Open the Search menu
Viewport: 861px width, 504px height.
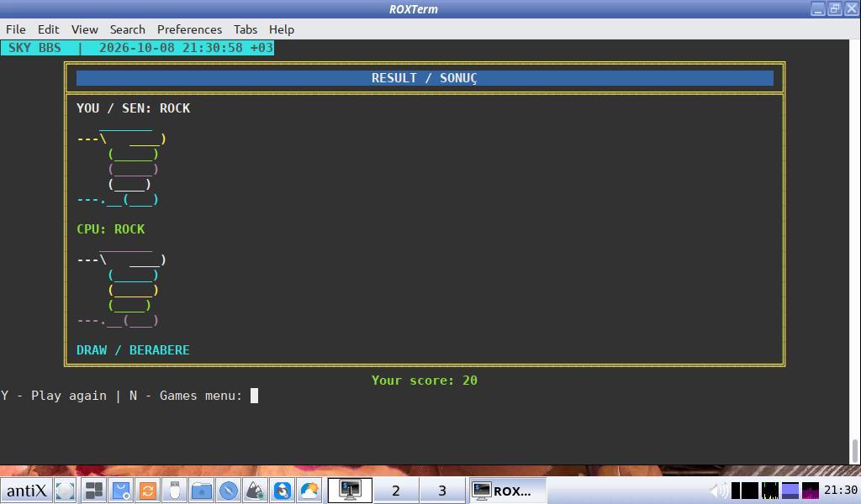128,29
